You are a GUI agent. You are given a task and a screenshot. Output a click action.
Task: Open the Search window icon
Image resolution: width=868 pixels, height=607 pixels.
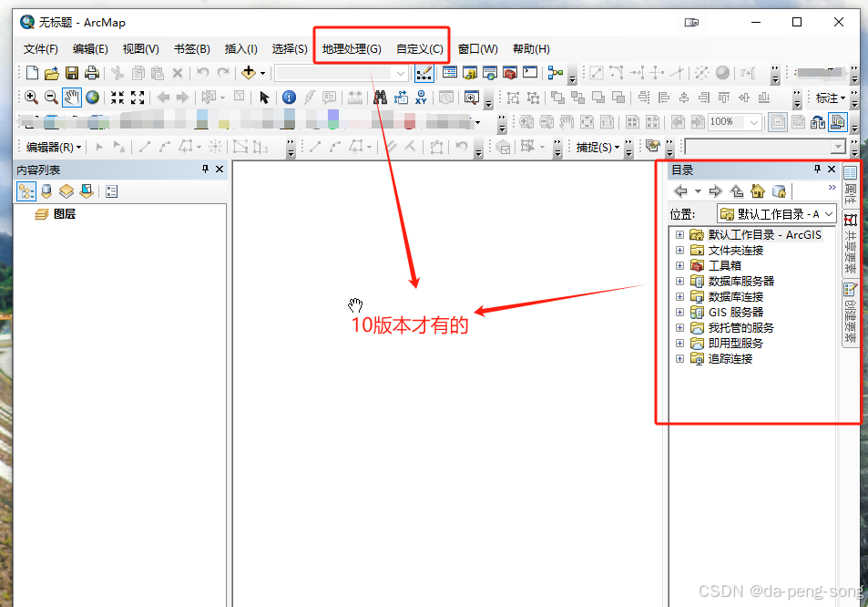(490, 73)
